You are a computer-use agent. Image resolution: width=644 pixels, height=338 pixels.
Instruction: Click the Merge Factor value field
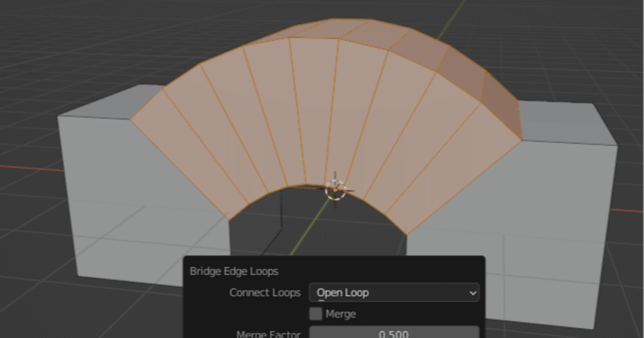pyautogui.click(x=394, y=333)
